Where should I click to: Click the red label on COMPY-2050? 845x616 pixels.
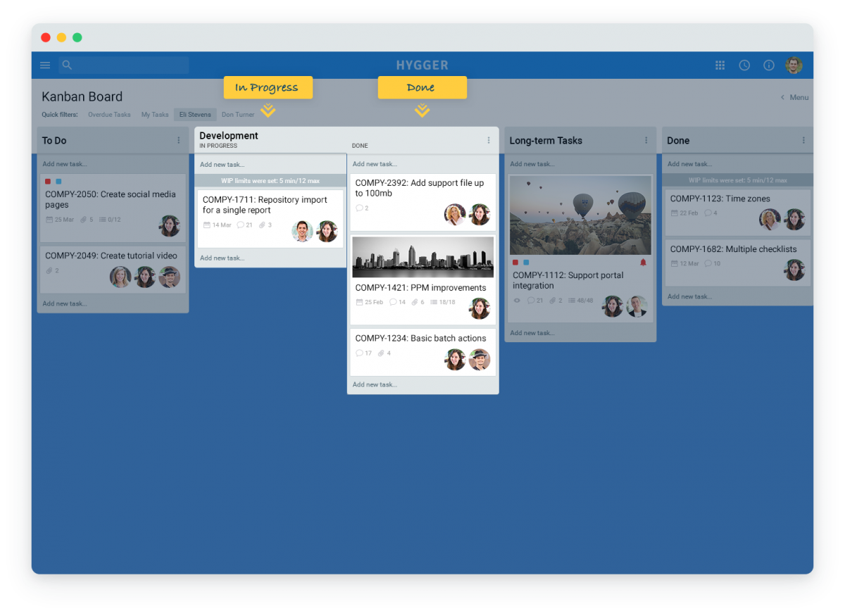pos(48,182)
